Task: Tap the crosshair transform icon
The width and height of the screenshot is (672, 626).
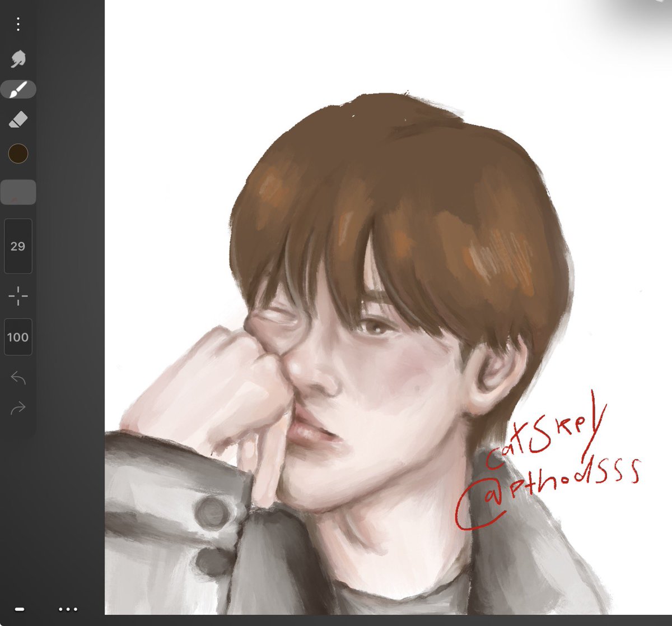Action: tap(18, 296)
